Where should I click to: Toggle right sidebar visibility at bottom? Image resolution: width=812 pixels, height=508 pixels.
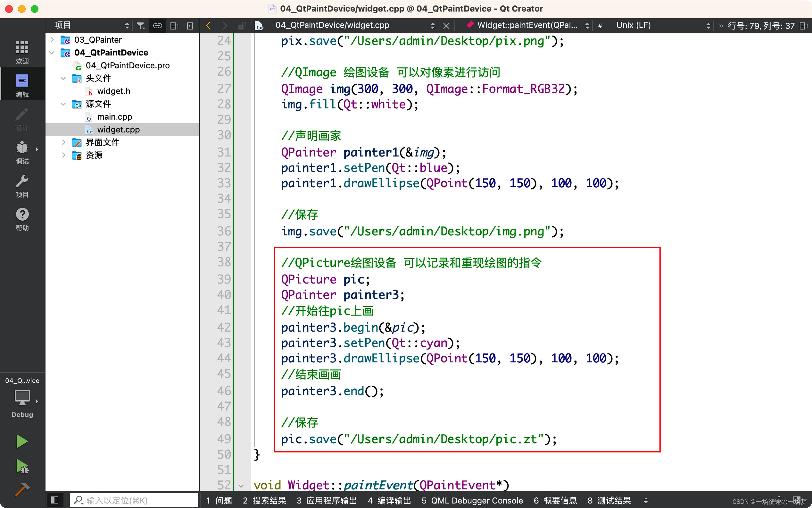797,500
